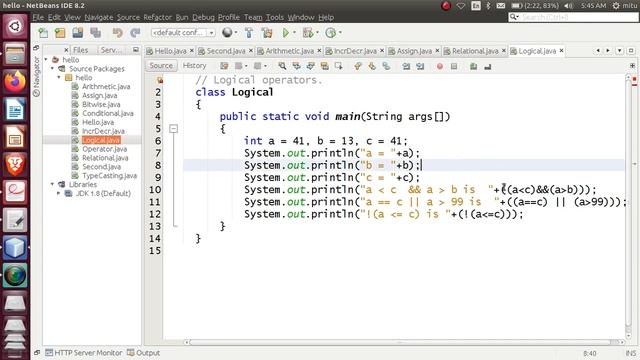Click the Source view button
Viewport: 640px width, 360px height.
[x=161, y=65]
